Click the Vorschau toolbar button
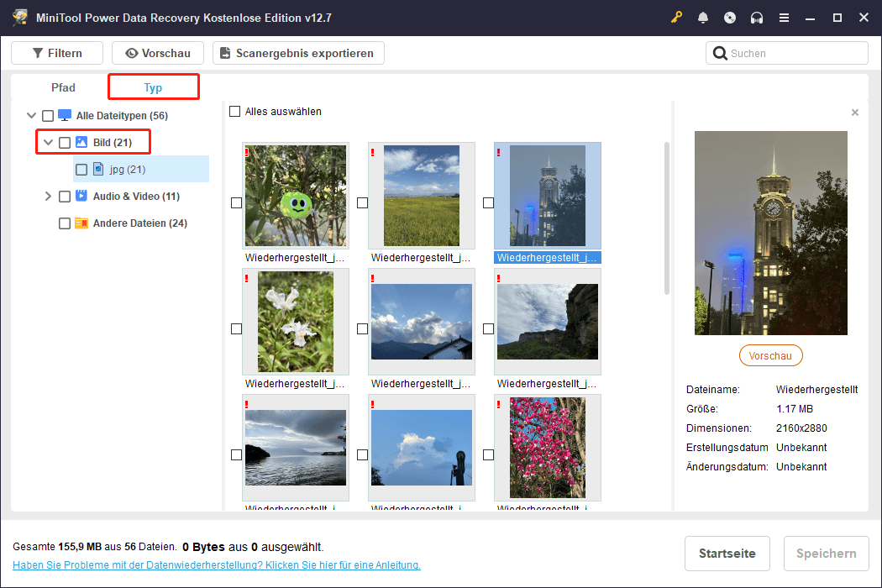Viewport: 882px width, 588px height. 158,53
